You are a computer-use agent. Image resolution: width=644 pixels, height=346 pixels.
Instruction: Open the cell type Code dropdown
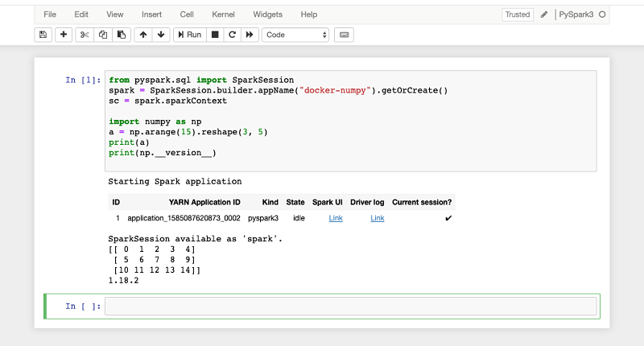pos(295,35)
